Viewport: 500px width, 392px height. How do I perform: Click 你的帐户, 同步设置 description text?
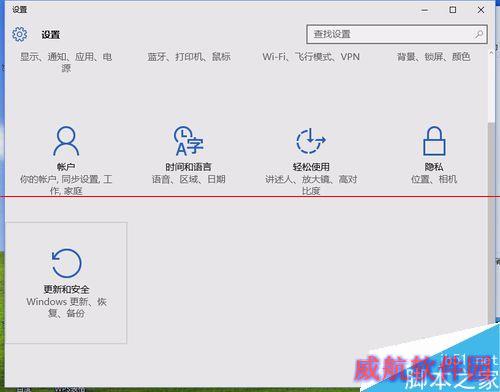pyautogui.click(x=66, y=185)
